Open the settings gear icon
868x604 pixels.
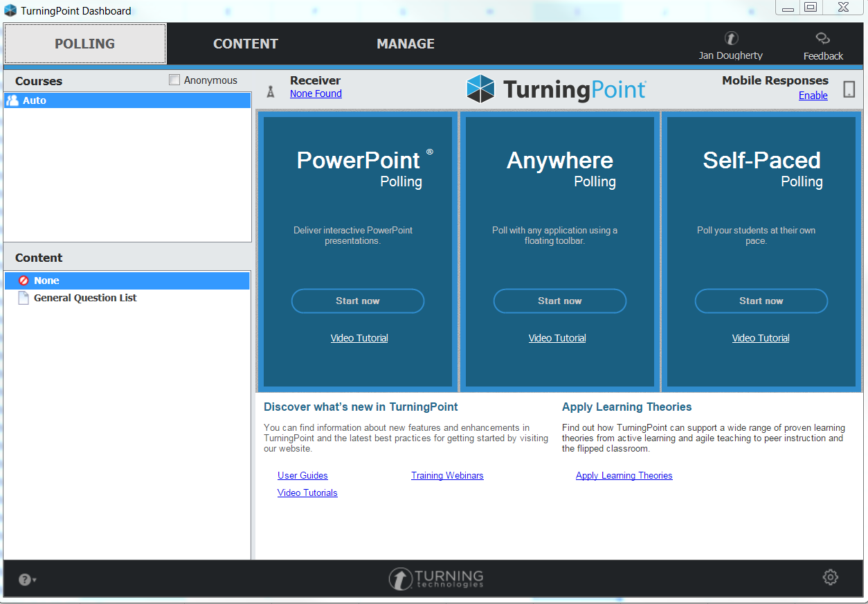[830, 577]
